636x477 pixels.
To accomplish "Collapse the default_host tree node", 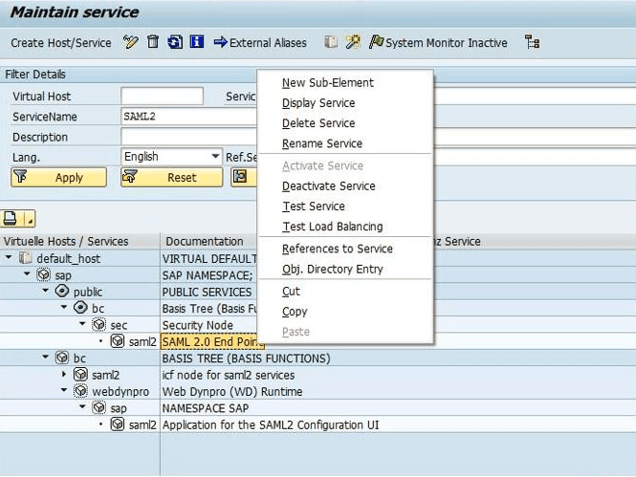I will point(9,257).
